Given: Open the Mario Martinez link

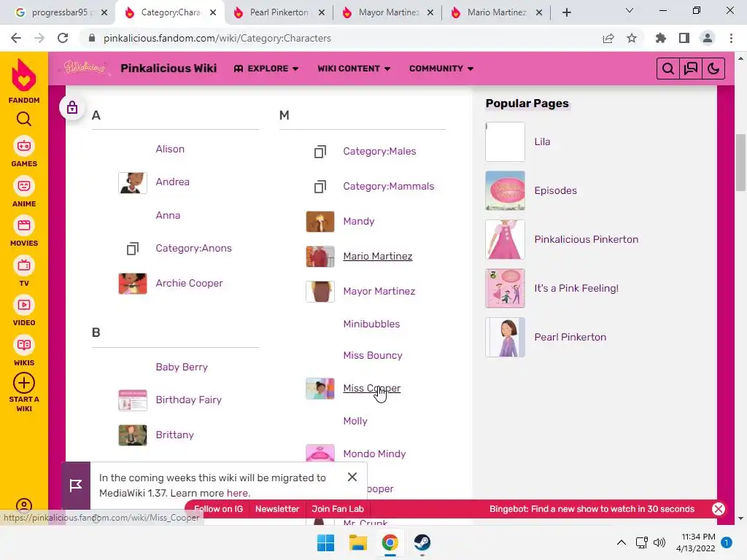Looking at the screenshot, I should 378,256.
